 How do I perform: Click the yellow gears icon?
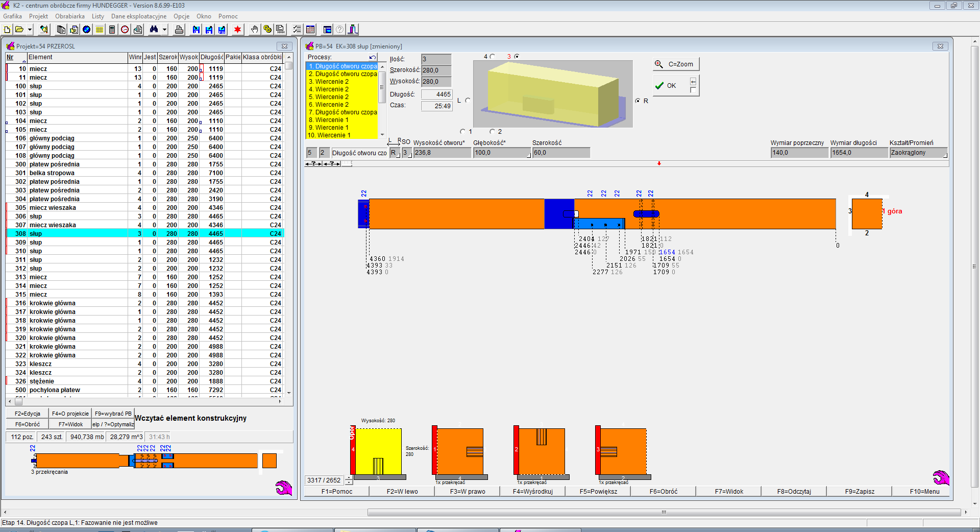(267, 30)
